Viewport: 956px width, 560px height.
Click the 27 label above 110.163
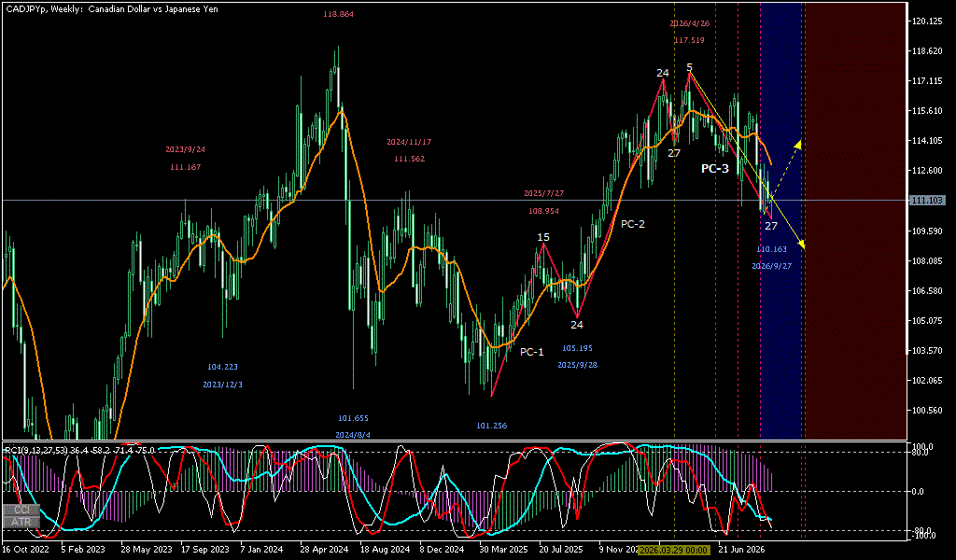771,226
